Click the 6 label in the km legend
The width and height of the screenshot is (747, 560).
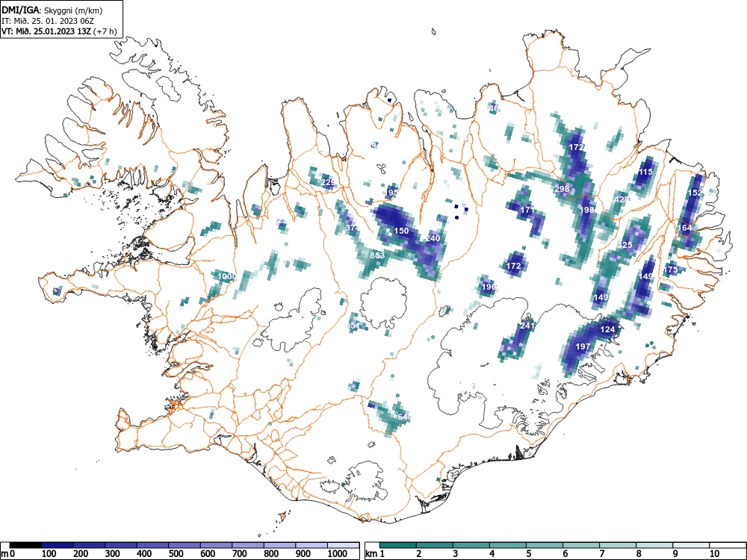565,553
